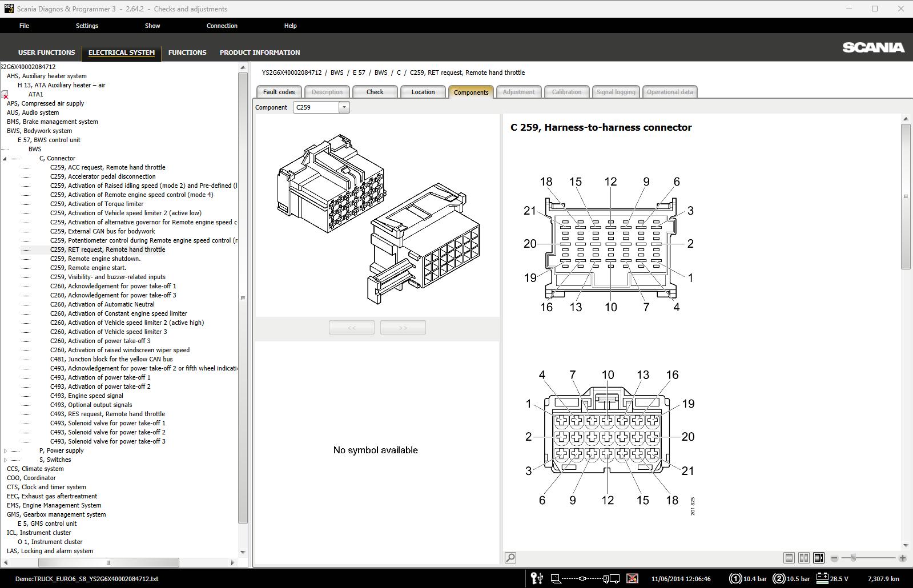Switch to single-page view layout
913x588 pixels.
coord(789,558)
